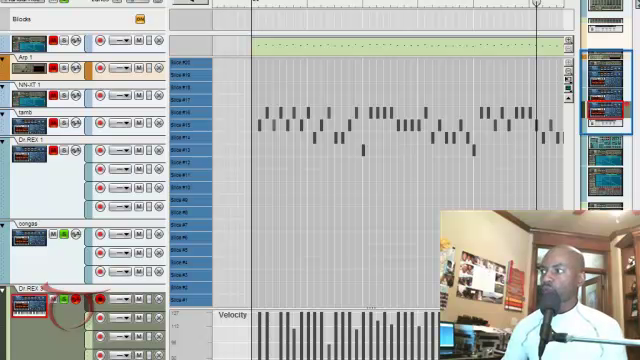Turn off solo on Dr.REX 3 track
This screenshot has width=640, height=360.
click(64, 299)
